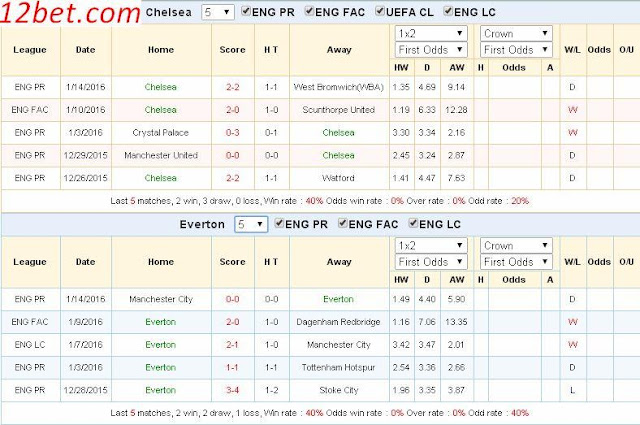Click the 2-0 score versus Scunthorpe United
Image resolution: width=640 pixels, height=425 pixels.
click(233, 110)
